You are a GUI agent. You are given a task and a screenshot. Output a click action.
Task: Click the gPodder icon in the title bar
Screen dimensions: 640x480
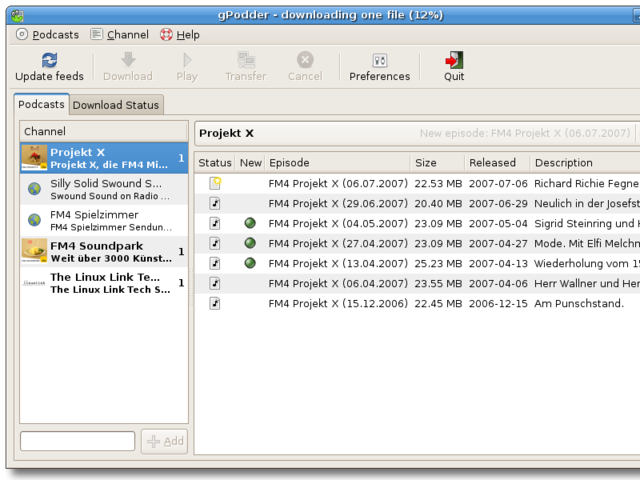click(17, 16)
